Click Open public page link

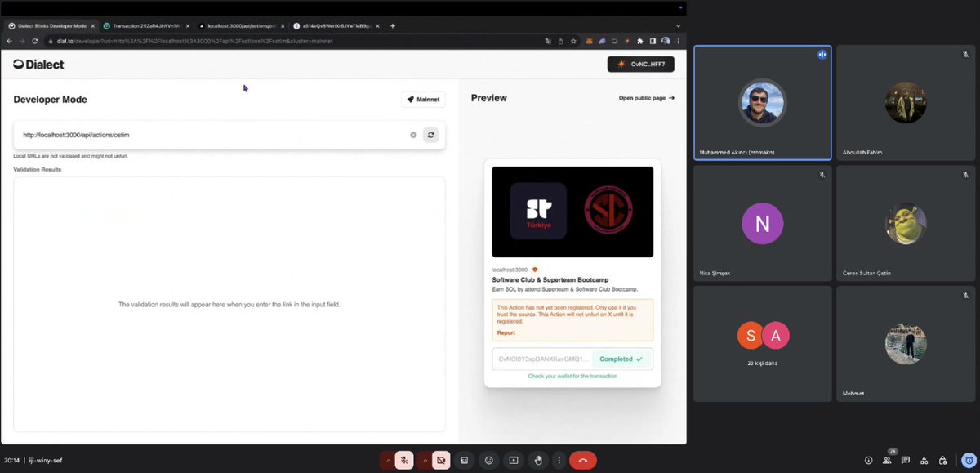coord(647,98)
